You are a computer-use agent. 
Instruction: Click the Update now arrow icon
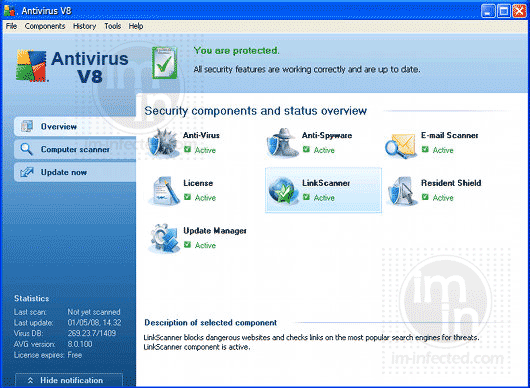click(26, 172)
